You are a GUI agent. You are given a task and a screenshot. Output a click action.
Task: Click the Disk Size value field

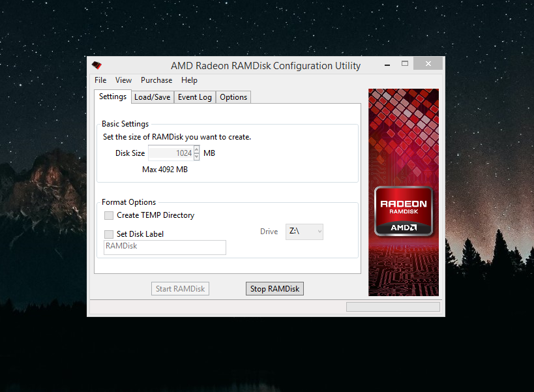coord(171,153)
